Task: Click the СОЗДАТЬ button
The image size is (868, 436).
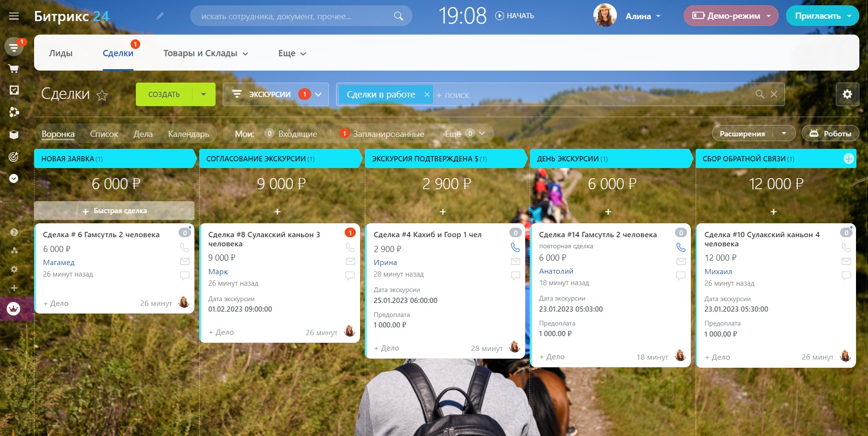Action: [x=164, y=95]
